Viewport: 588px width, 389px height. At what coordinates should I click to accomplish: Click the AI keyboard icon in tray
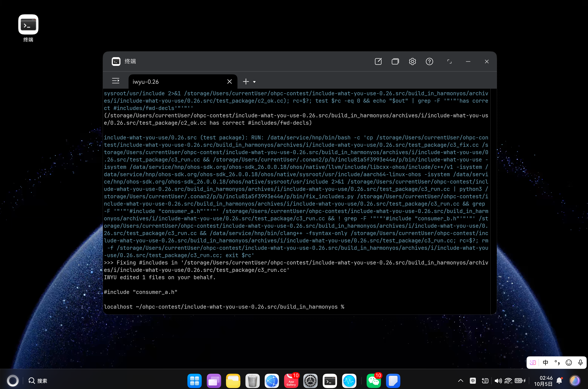[x=485, y=381]
